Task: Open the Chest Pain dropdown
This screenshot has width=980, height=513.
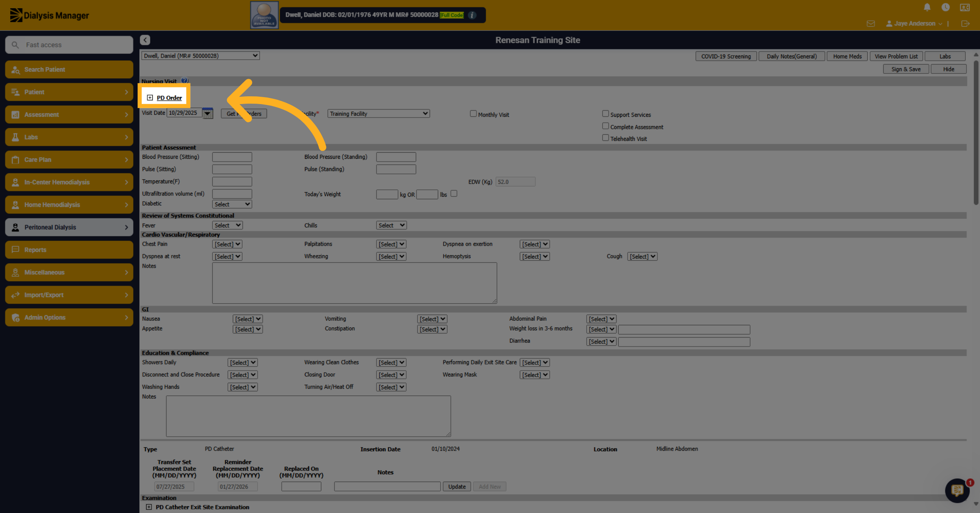Action: tap(227, 244)
